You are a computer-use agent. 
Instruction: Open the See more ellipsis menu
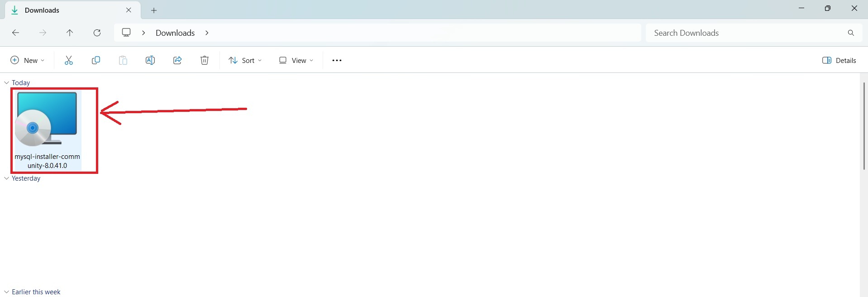(x=337, y=60)
